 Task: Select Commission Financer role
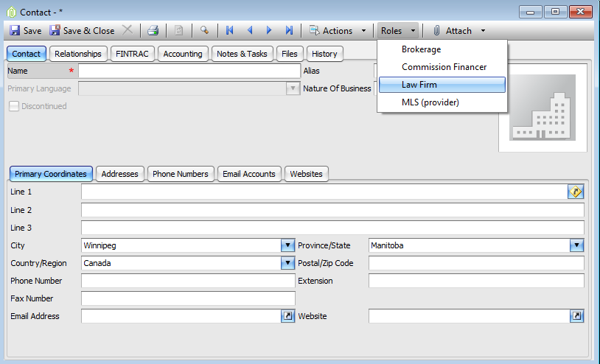442,67
